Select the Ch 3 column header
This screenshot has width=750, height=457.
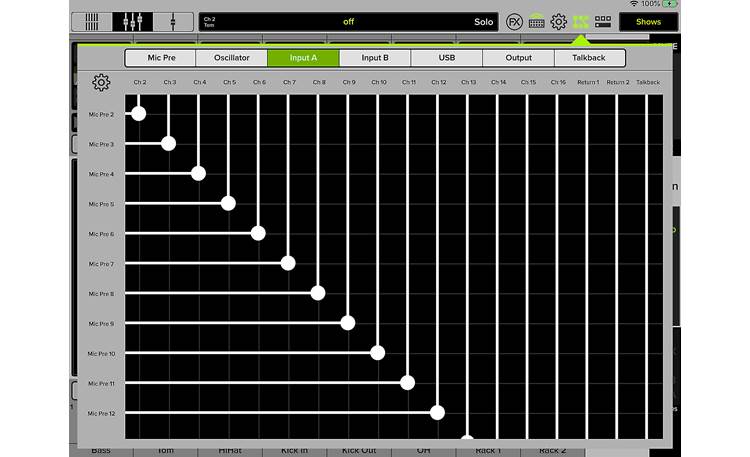[x=170, y=82]
